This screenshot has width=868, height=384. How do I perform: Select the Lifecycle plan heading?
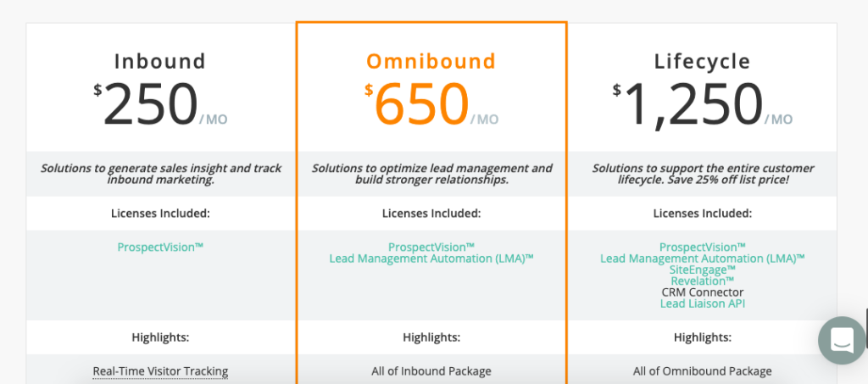coord(703,61)
